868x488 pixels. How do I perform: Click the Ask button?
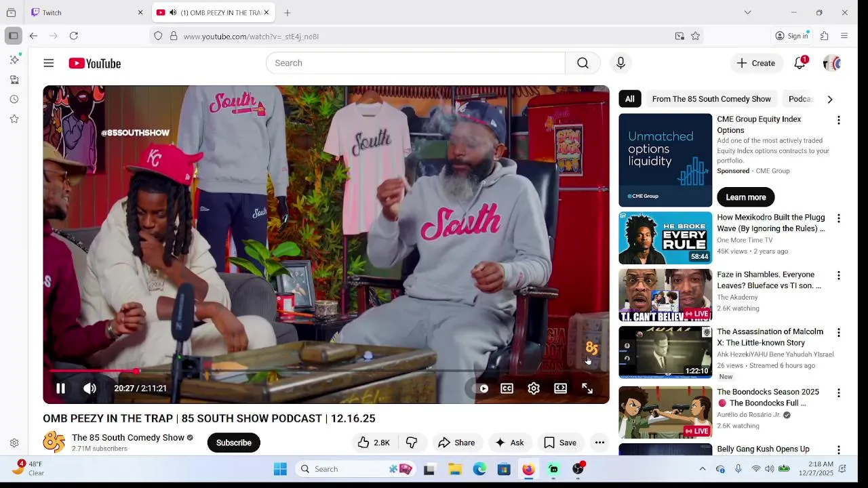tap(509, 443)
